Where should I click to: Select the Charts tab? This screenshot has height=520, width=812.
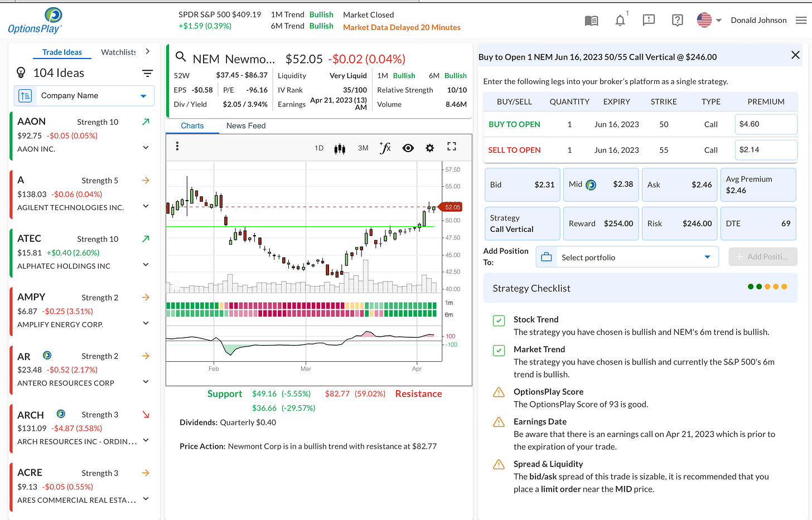click(192, 126)
